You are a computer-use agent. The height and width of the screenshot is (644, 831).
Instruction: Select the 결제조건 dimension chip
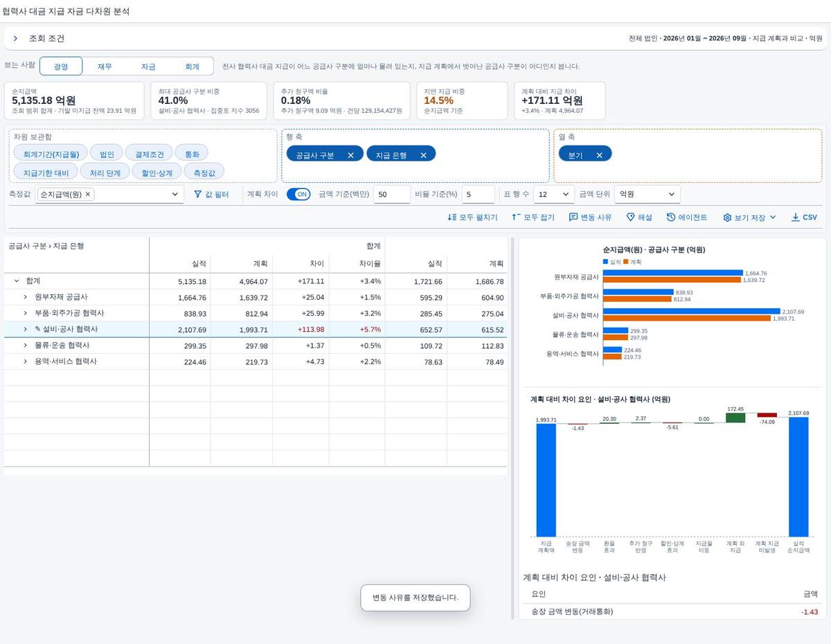pos(149,154)
